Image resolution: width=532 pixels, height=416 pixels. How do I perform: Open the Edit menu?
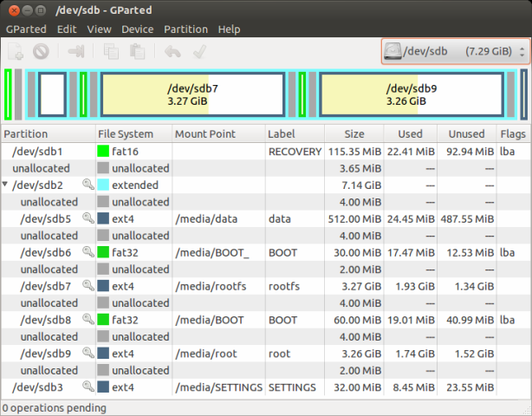click(67, 29)
